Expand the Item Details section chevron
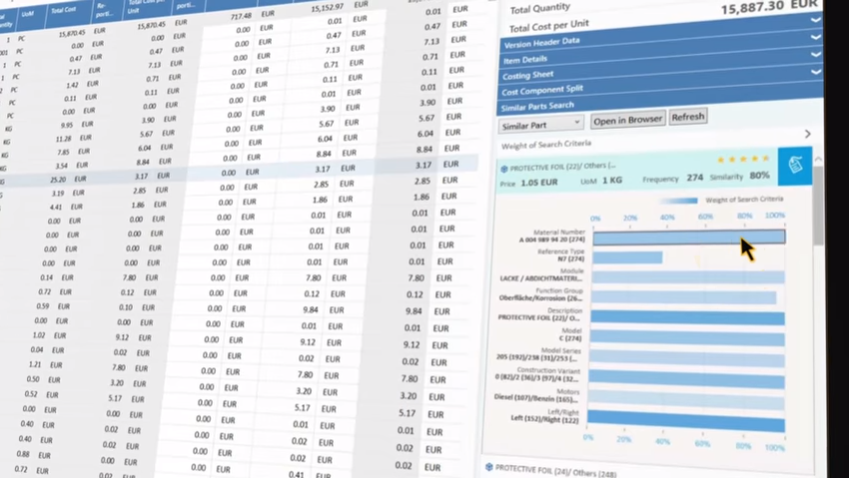Image resolution: width=849 pixels, height=478 pixels. pos(815,37)
